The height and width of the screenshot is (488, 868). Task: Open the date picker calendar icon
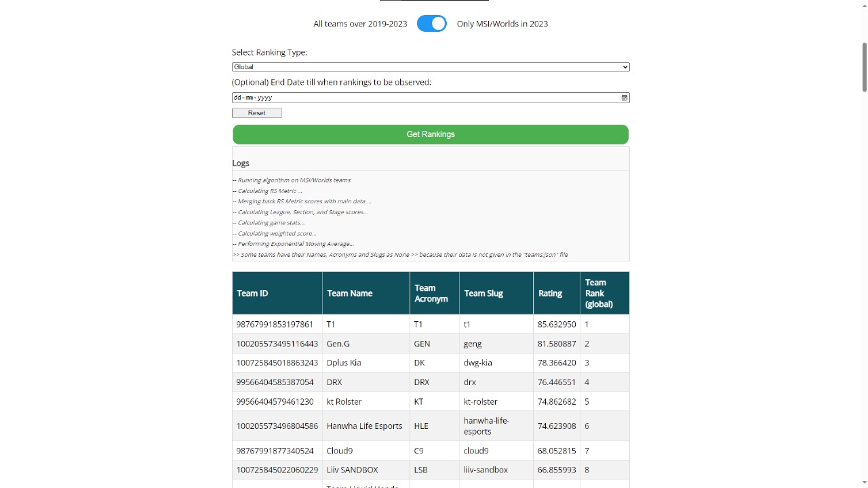(625, 98)
